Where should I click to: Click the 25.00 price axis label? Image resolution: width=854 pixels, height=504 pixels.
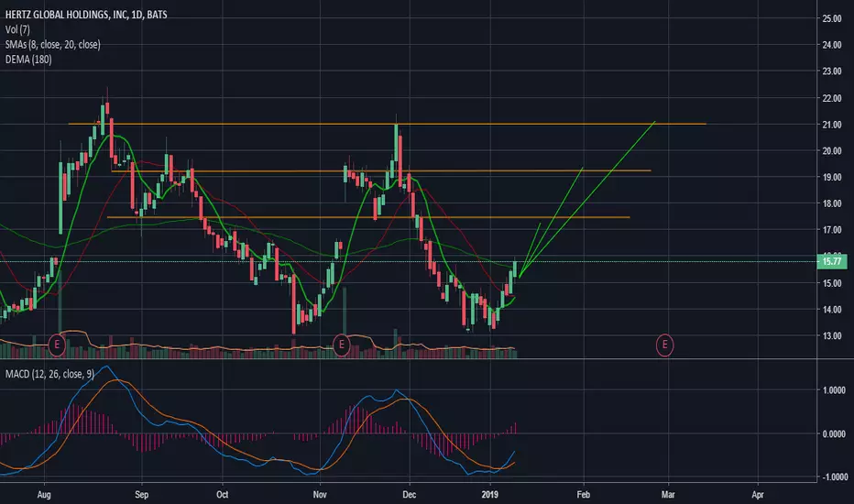coord(832,18)
